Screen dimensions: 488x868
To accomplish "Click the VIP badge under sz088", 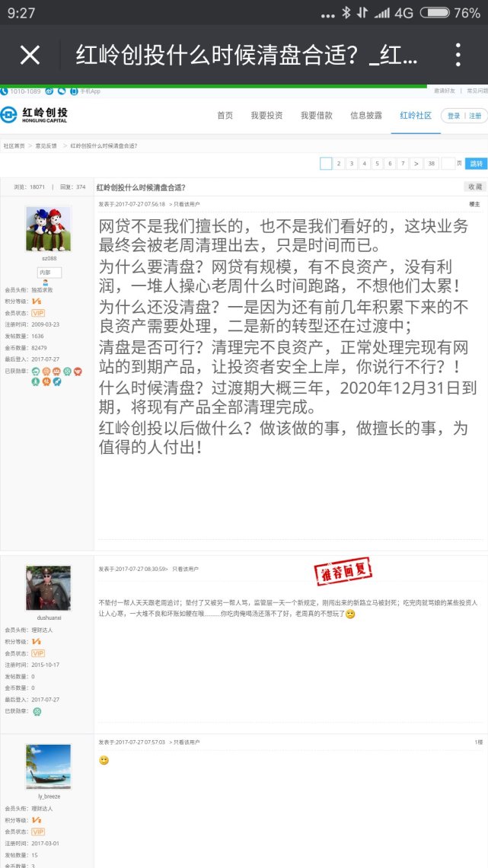I will [x=38, y=313].
